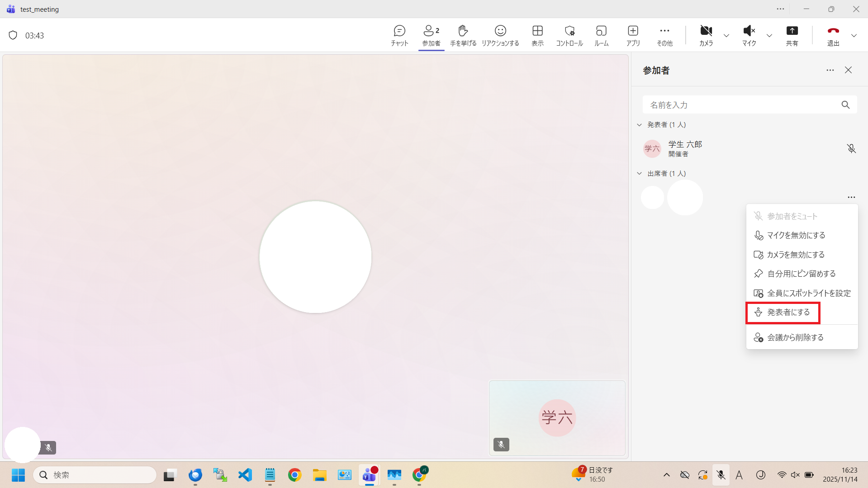Toggle the カメラ camera on
This screenshot has height=488, width=868.
(x=706, y=35)
